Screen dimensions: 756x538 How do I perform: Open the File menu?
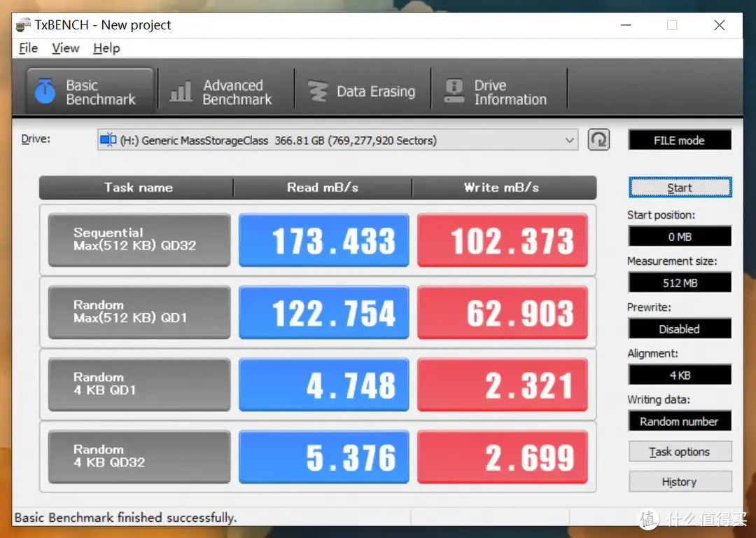(29, 48)
